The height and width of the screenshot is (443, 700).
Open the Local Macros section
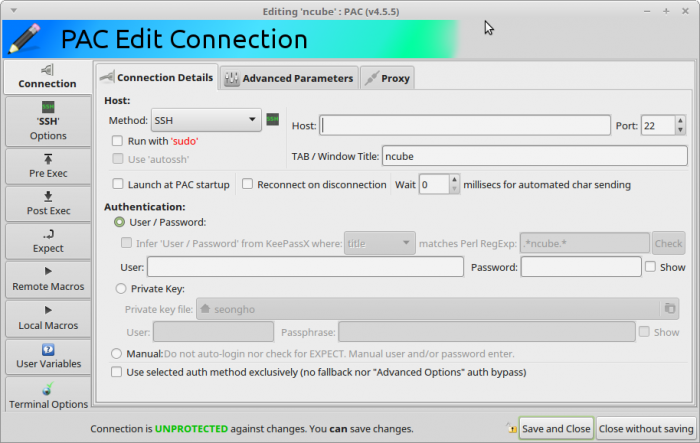[48, 318]
